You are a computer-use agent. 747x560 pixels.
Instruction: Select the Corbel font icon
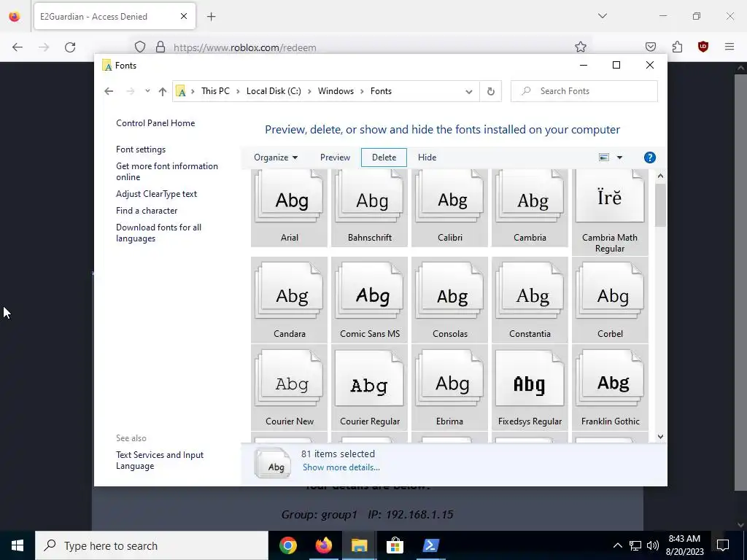pyautogui.click(x=610, y=300)
